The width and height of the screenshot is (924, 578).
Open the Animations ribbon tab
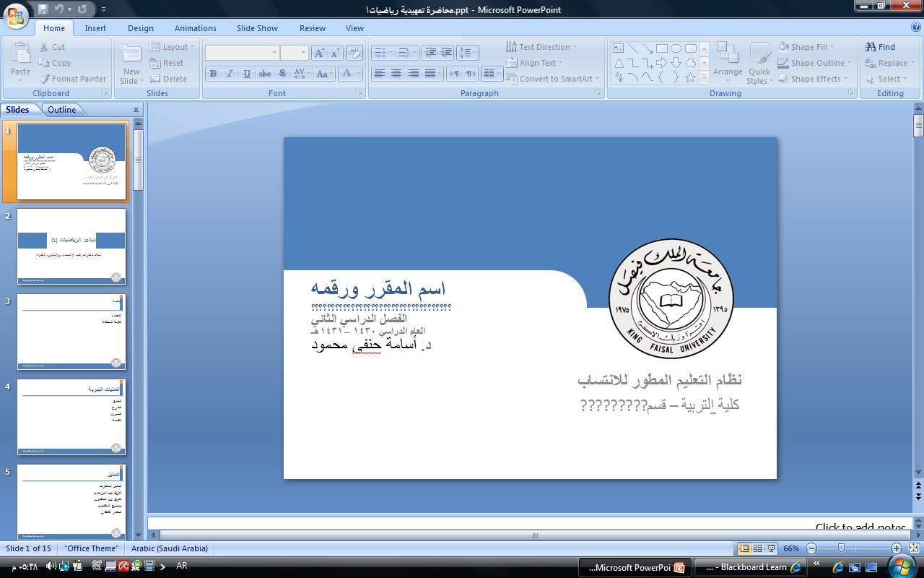pyautogui.click(x=196, y=28)
